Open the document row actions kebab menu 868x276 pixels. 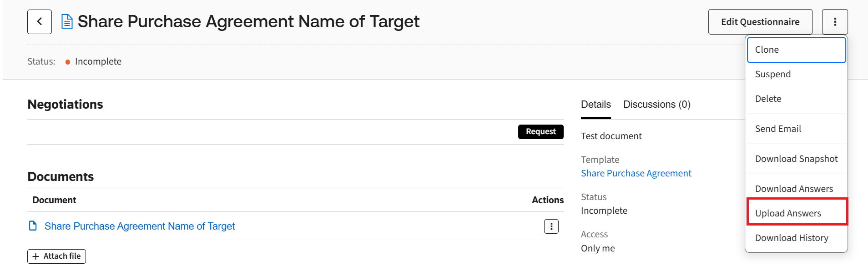coord(551,226)
